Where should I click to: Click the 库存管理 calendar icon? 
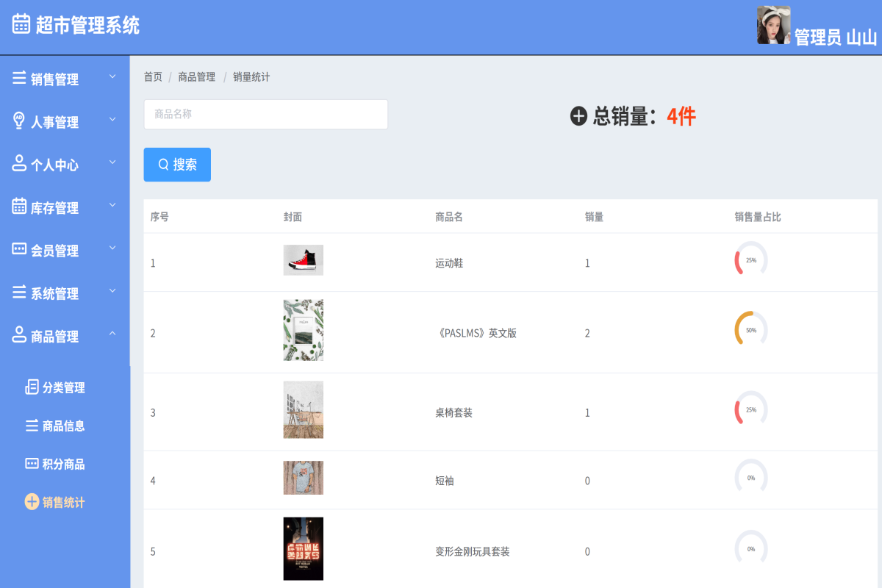(x=21, y=207)
